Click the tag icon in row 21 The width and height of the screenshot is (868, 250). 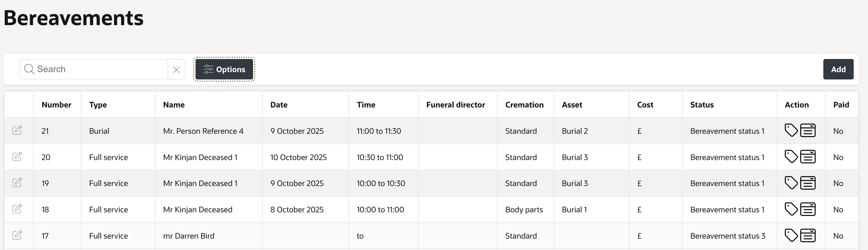point(791,130)
